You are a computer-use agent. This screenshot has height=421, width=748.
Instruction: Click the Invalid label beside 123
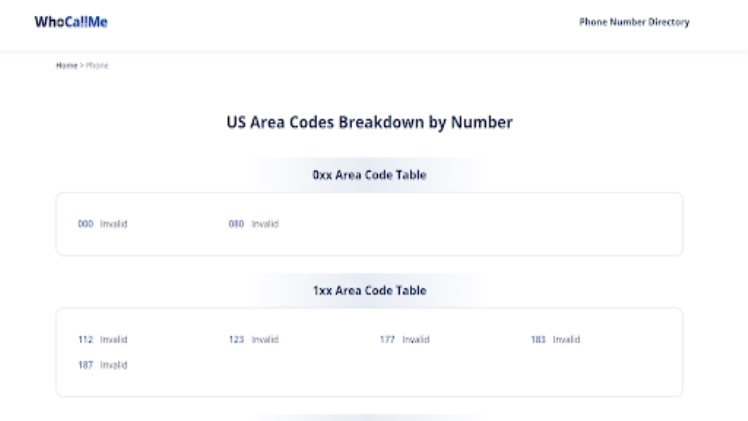(265, 340)
